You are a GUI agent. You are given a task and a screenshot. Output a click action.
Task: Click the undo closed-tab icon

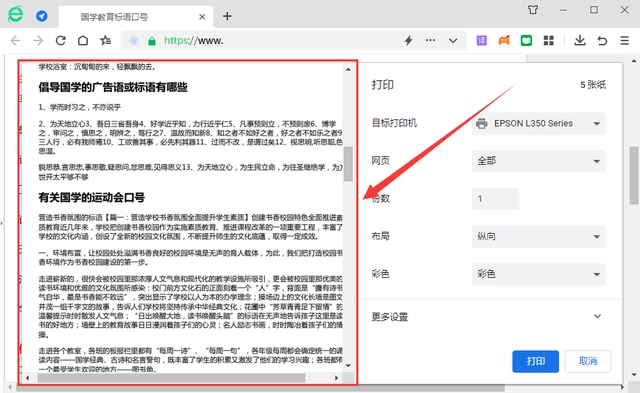[602, 40]
